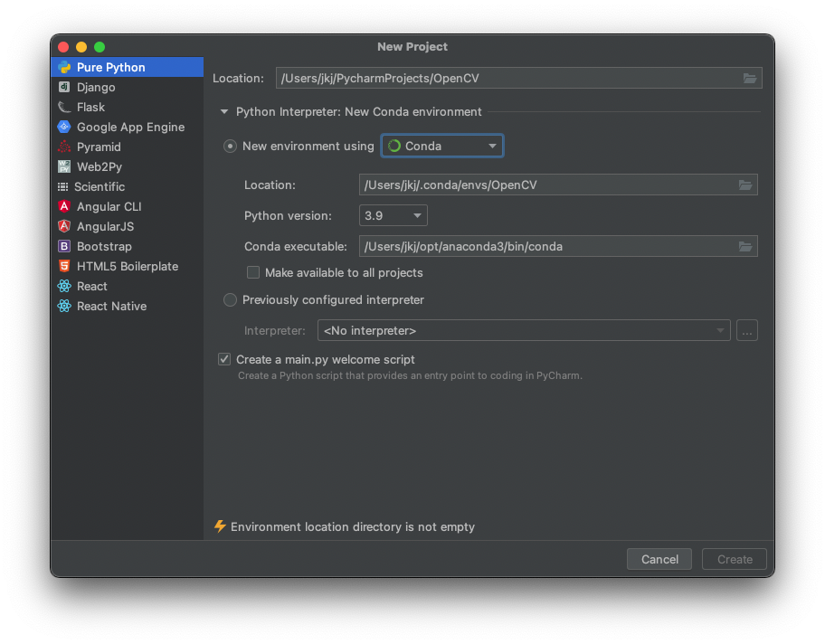Image resolution: width=825 pixels, height=644 pixels.
Task: Close the New Project dialog
Action: pyautogui.click(x=63, y=47)
